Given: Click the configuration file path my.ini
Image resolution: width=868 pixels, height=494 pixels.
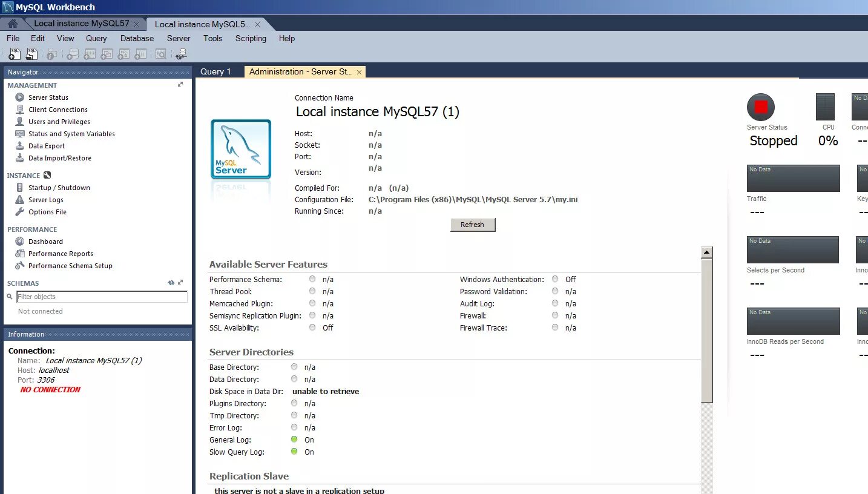Looking at the screenshot, I should tap(473, 199).
